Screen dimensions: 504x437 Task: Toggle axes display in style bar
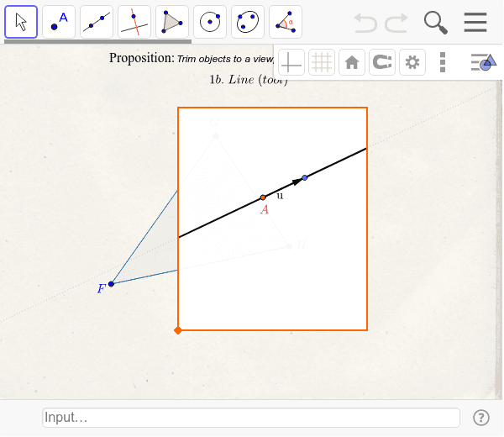tap(291, 62)
